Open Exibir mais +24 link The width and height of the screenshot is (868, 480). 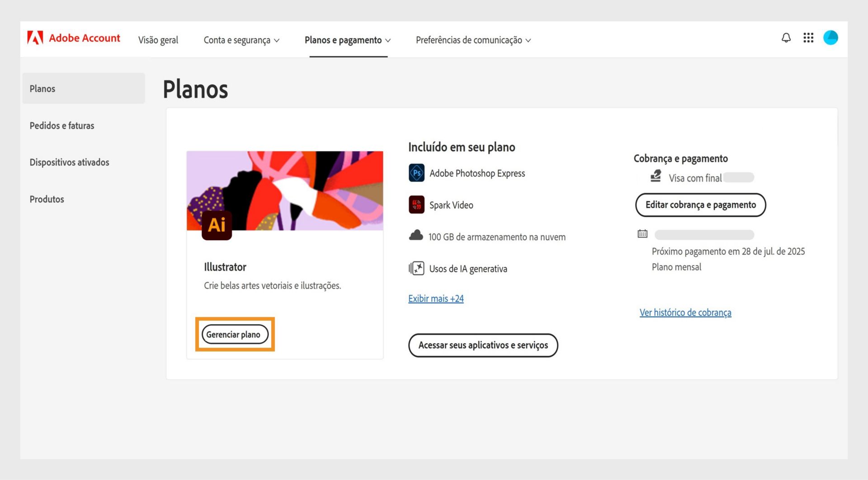click(x=436, y=299)
